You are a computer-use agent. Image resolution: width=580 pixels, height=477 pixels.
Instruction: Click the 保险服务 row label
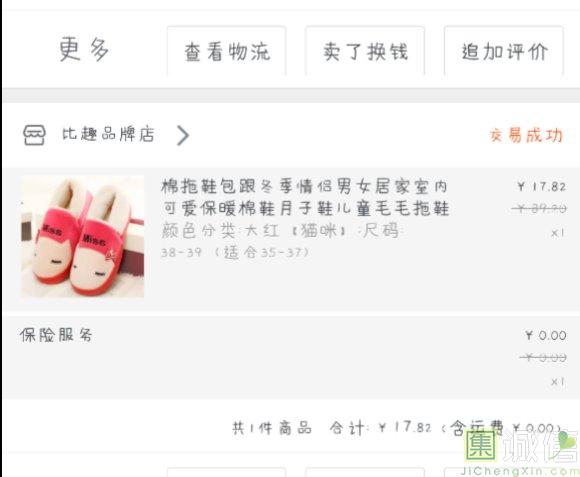[x=56, y=335]
